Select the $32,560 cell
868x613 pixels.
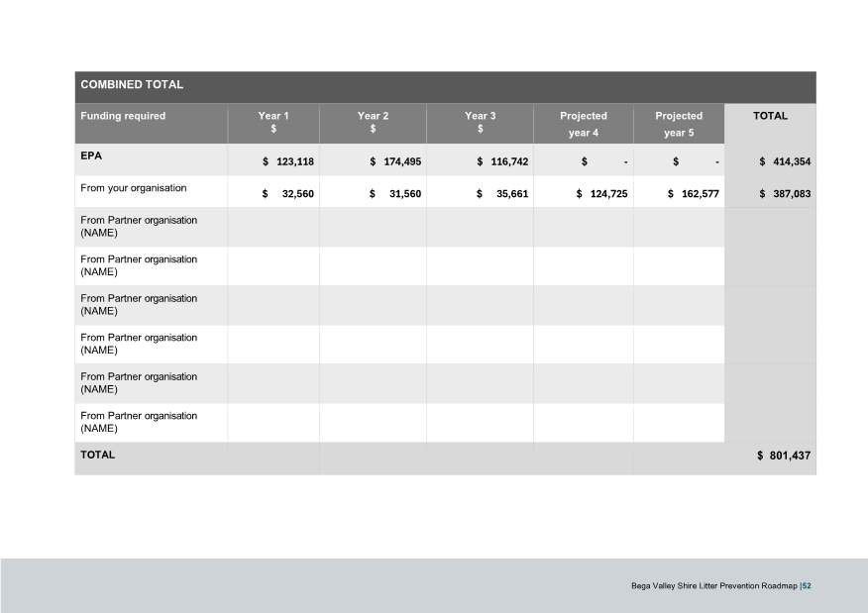coord(287,194)
